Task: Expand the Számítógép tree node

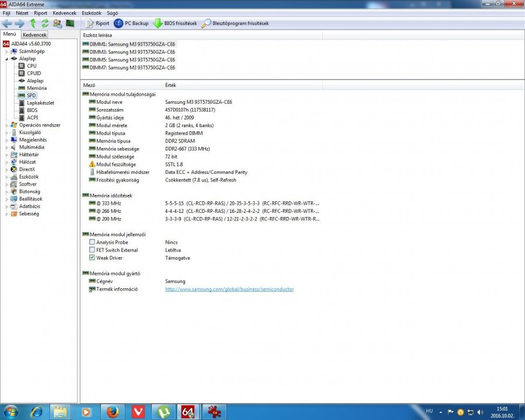Action: click(6, 51)
